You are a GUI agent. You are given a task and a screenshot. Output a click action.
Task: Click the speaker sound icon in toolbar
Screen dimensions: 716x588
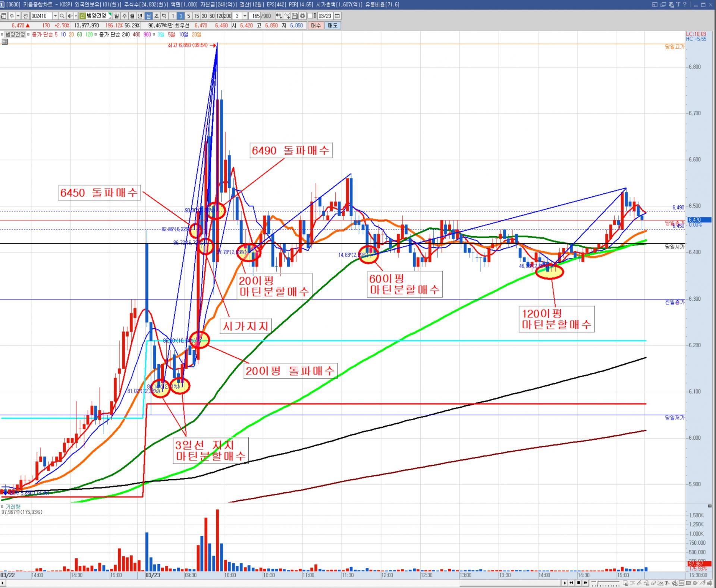coord(70,16)
